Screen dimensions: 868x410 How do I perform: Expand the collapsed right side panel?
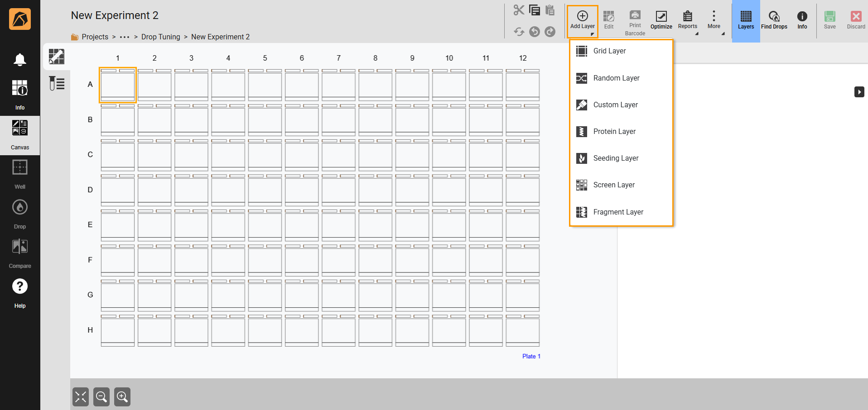(859, 92)
